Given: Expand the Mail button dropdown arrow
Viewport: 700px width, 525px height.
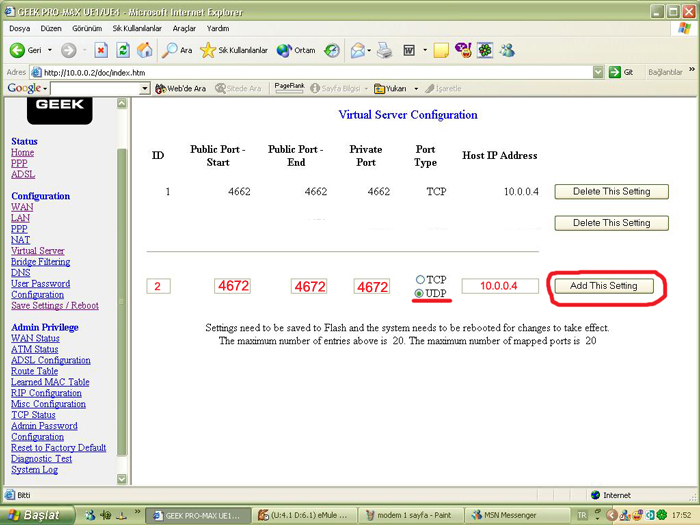Looking at the screenshot, I should 369,50.
